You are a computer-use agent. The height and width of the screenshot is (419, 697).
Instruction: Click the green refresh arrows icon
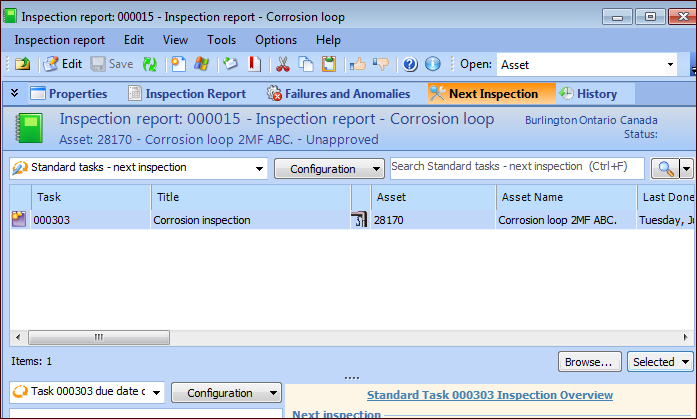click(149, 64)
